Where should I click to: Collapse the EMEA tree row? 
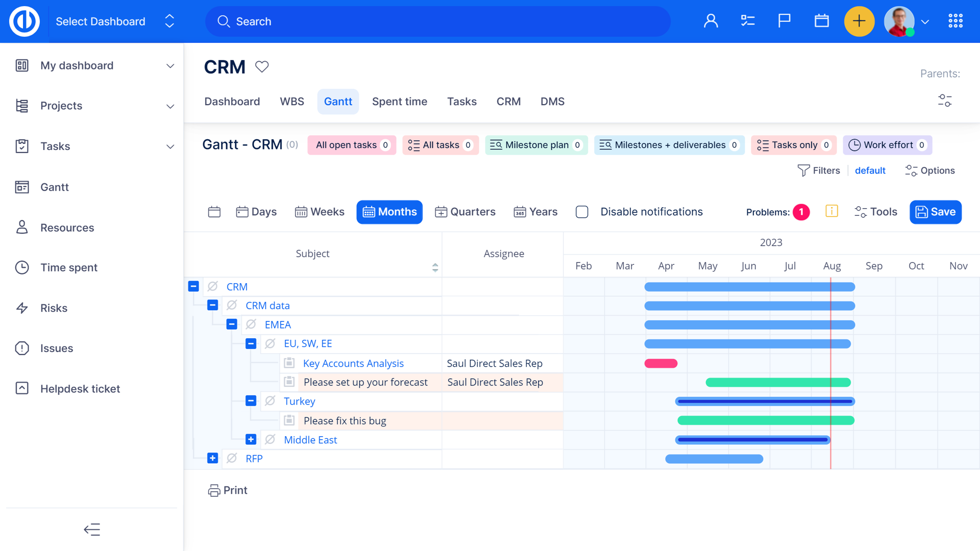pos(232,324)
